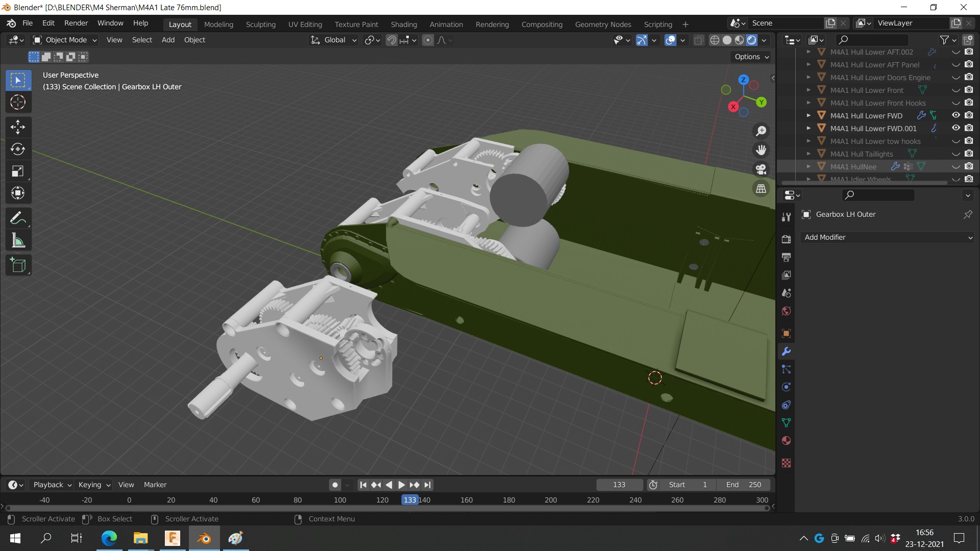The image size is (980, 551).
Task: Open the Object Mode dropdown
Action: (65, 40)
